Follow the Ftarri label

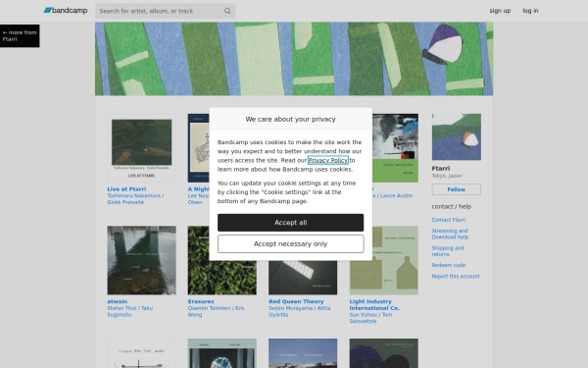pos(457,189)
